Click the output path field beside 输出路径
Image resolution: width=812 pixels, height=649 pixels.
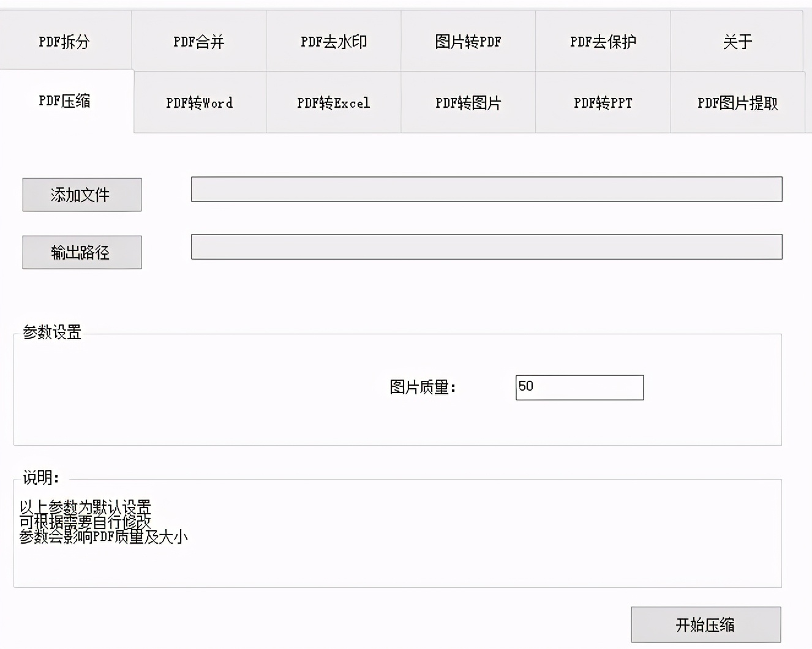(486, 247)
